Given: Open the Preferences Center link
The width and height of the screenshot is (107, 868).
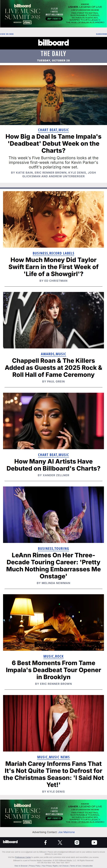Looking at the screenshot, I should [x=23, y=857].
